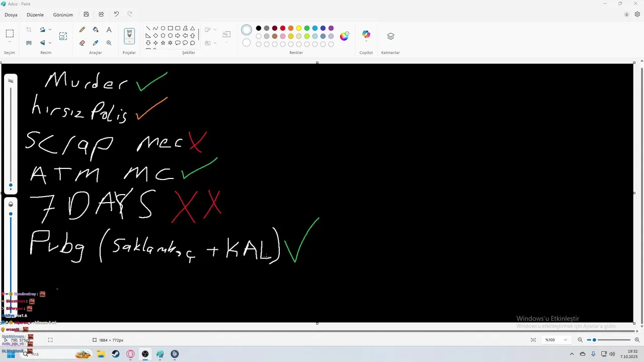Viewport: 644px width, 362px height.
Task: Click the horizontal canvas scrollbar
Action: 317,331
